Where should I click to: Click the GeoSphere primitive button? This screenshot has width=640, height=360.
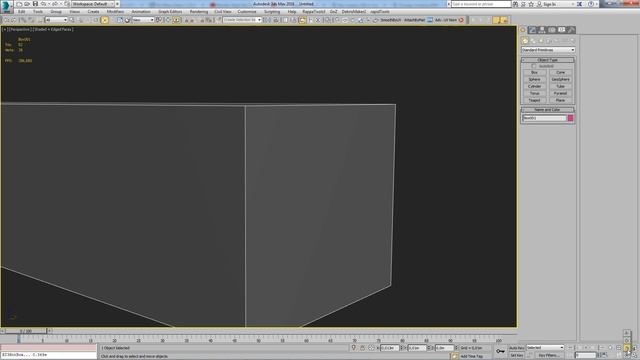[560, 80]
